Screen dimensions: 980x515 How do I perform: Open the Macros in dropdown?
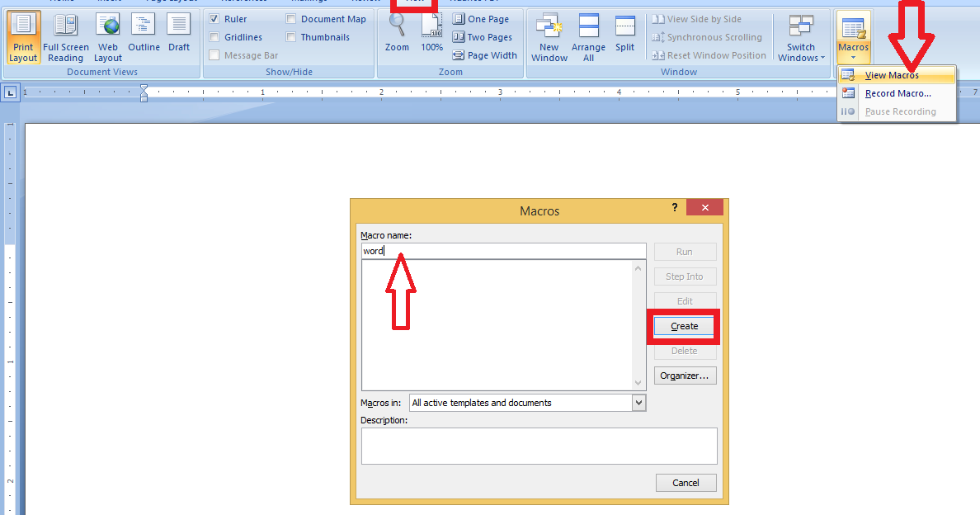pyautogui.click(x=638, y=402)
